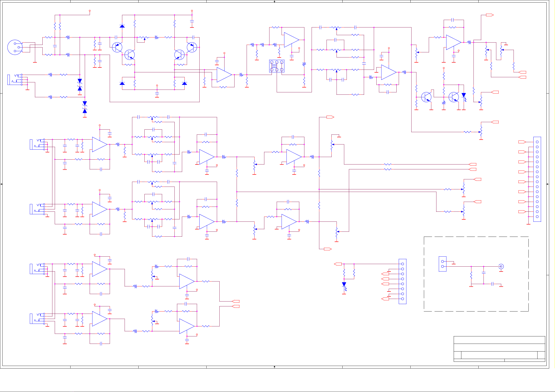Select the round XLR connector symbol

pyautogui.click(x=15, y=47)
